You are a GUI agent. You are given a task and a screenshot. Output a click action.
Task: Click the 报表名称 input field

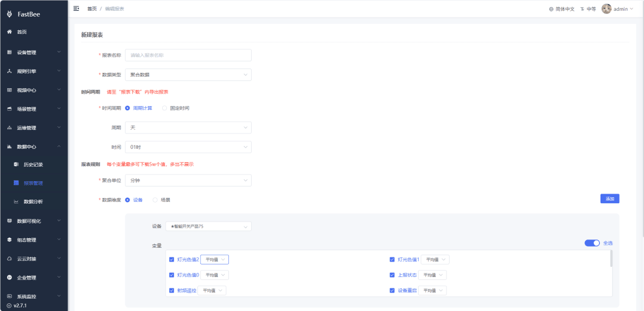click(188, 55)
